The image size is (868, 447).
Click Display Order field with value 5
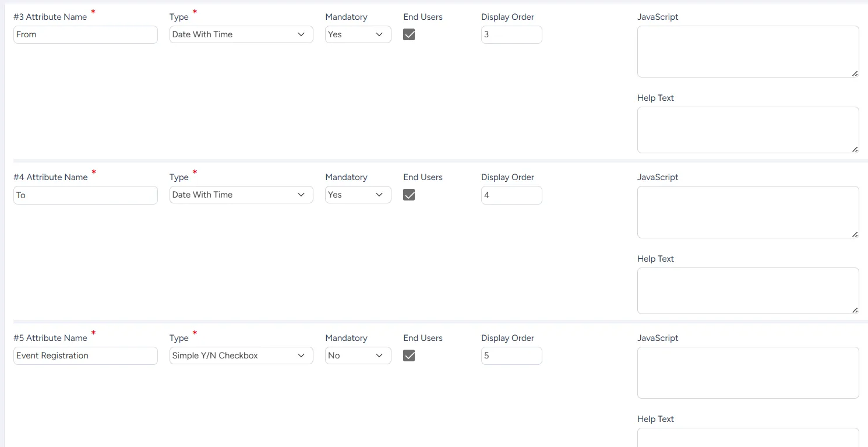pyautogui.click(x=511, y=356)
